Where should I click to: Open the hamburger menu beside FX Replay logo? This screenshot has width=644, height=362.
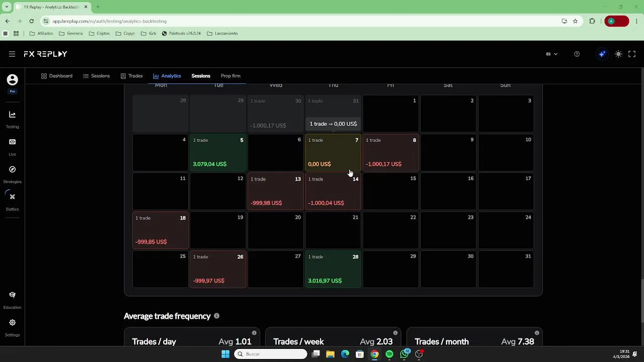pos(12,54)
